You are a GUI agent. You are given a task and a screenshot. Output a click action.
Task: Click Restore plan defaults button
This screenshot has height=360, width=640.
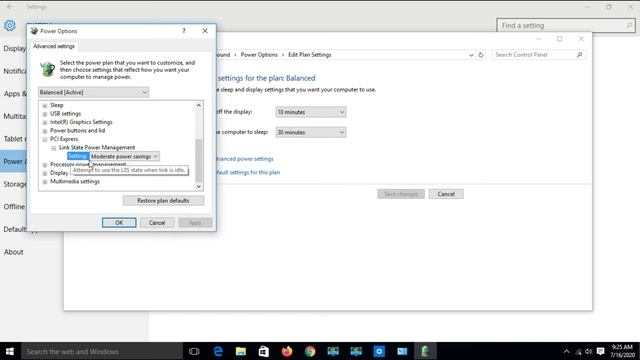[163, 200]
